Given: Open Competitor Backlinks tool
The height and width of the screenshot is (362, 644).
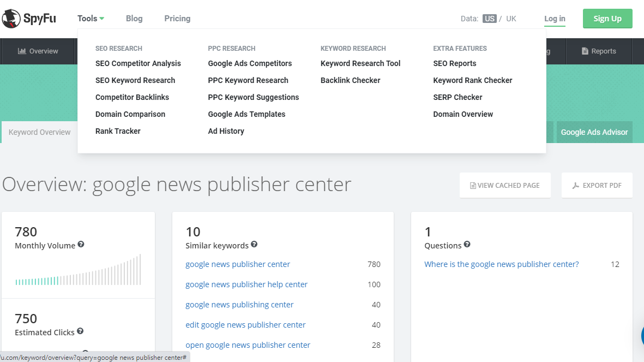Looking at the screenshot, I should pos(133,97).
